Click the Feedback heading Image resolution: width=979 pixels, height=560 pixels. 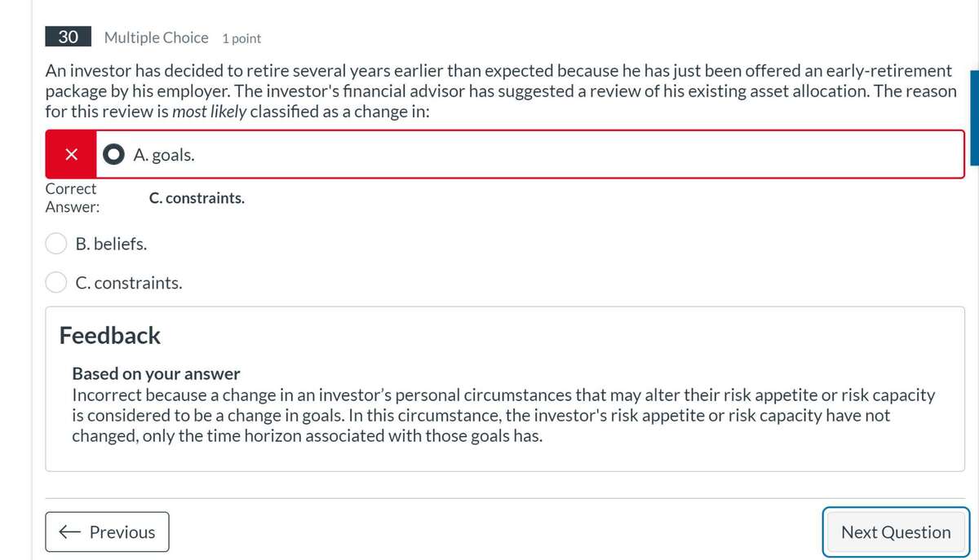110,336
